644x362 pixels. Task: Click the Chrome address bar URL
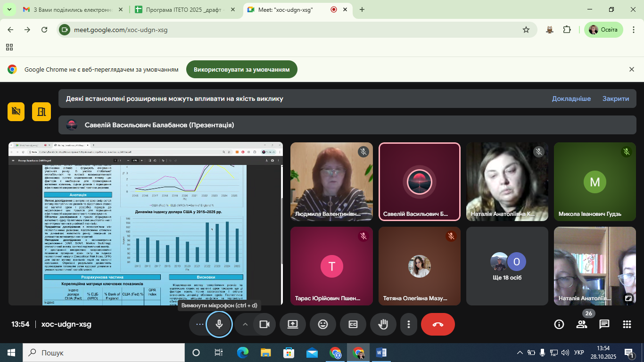121,30
